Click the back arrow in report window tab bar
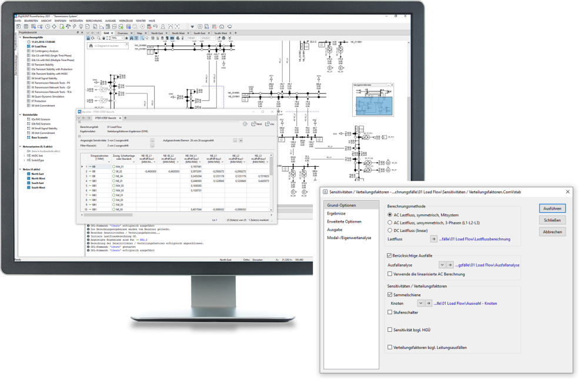Image resolution: width=588 pixels, height=390 pixels. coord(83,118)
